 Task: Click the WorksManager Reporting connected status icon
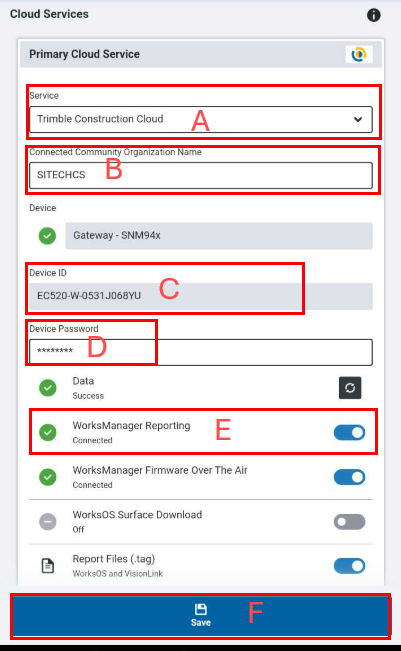pyautogui.click(x=48, y=432)
